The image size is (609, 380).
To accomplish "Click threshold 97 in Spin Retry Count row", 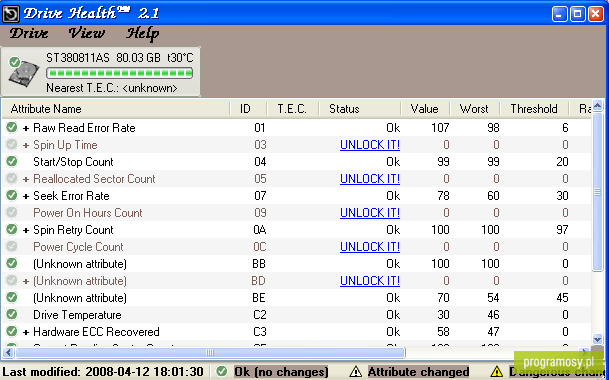I will point(562,230).
